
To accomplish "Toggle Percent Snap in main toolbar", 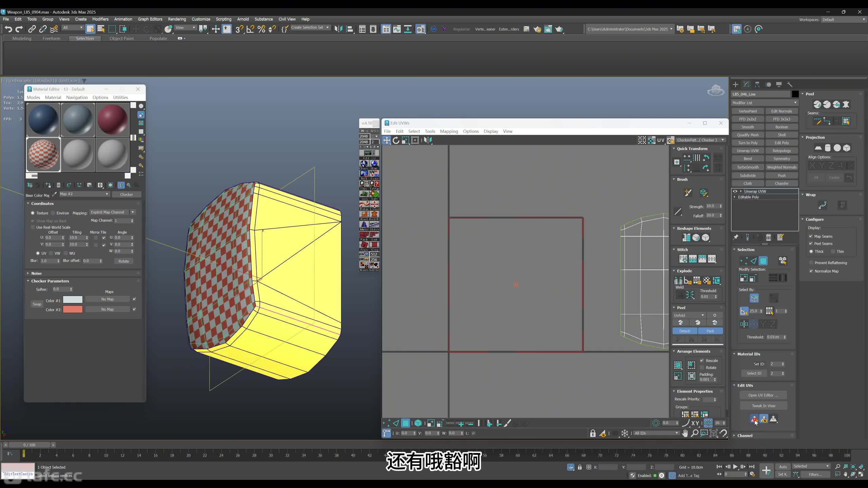I will tap(261, 29).
